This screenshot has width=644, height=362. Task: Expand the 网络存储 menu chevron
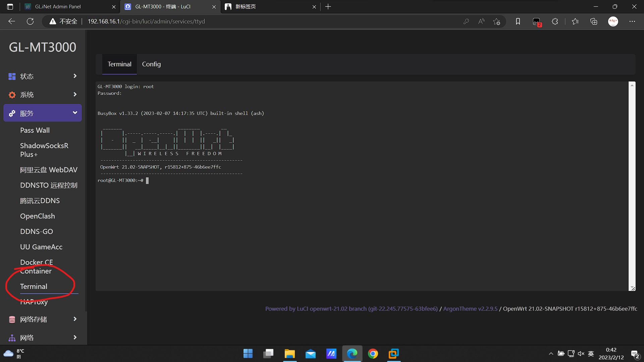(x=75, y=319)
